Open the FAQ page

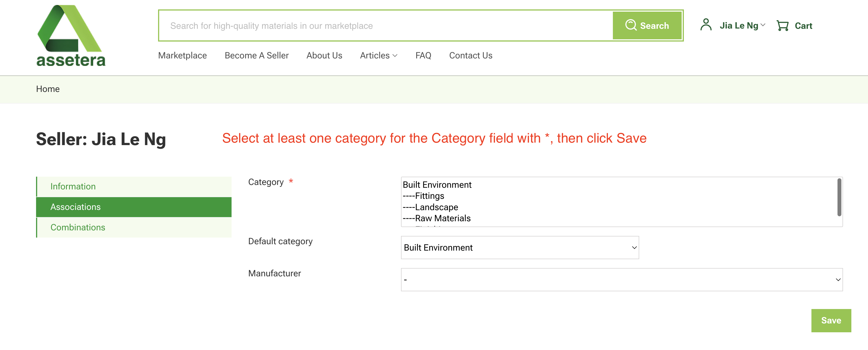coord(423,56)
